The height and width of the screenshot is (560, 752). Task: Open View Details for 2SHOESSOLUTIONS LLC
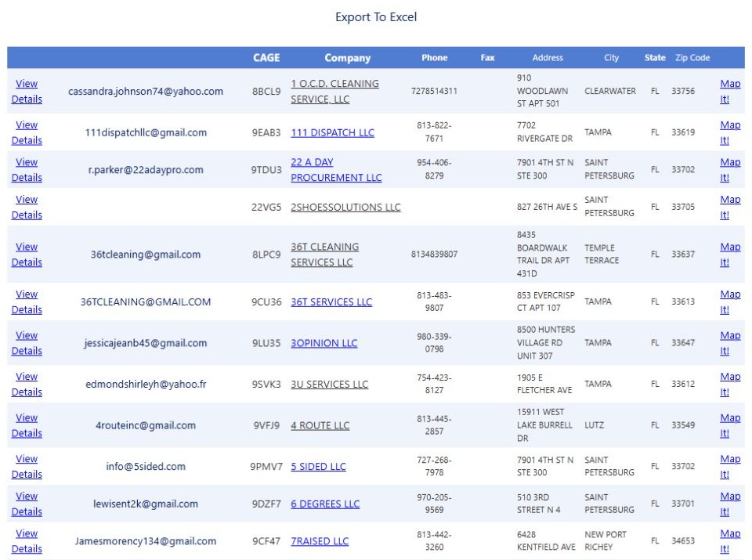(27, 207)
